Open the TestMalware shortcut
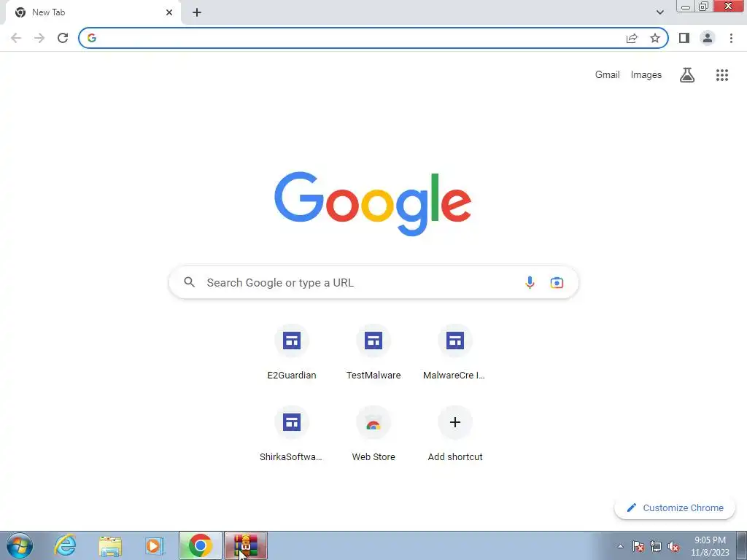 pyautogui.click(x=373, y=352)
